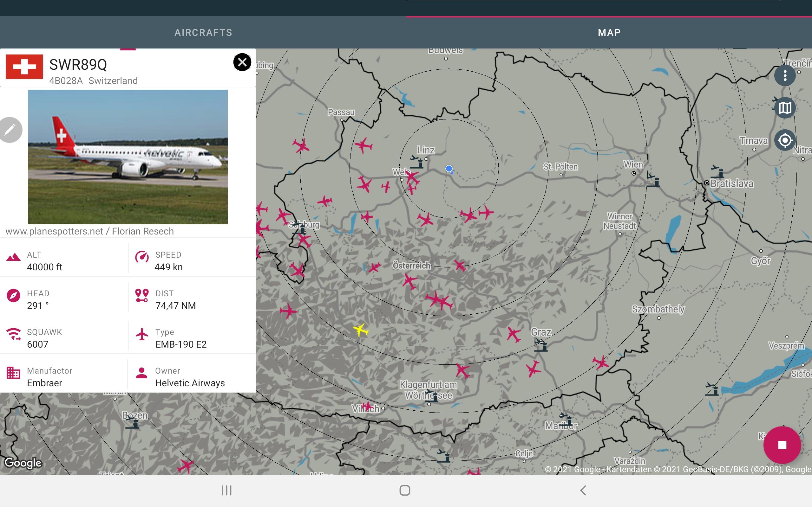The width and height of the screenshot is (812, 507).
Task: Tap the Swiss flag icon
Action: coord(24,67)
